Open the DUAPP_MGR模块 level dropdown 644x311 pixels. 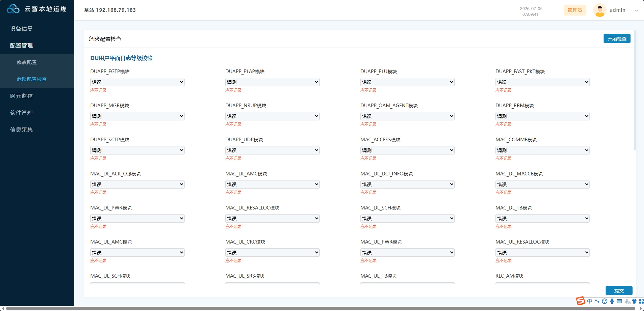tap(137, 116)
